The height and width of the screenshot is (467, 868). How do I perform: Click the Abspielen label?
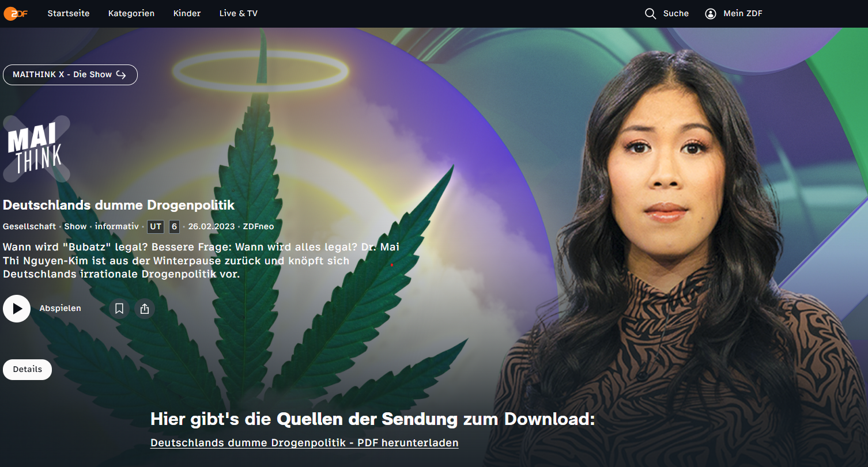tap(60, 309)
